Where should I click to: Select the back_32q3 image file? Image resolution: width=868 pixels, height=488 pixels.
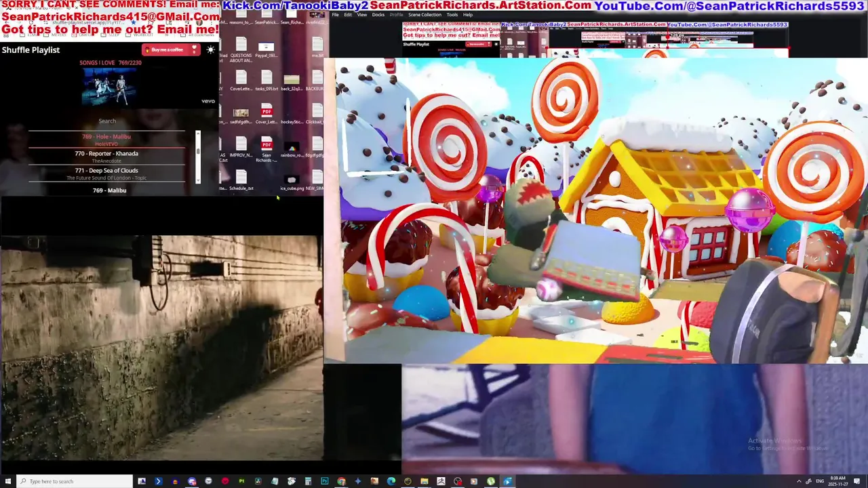(292, 81)
